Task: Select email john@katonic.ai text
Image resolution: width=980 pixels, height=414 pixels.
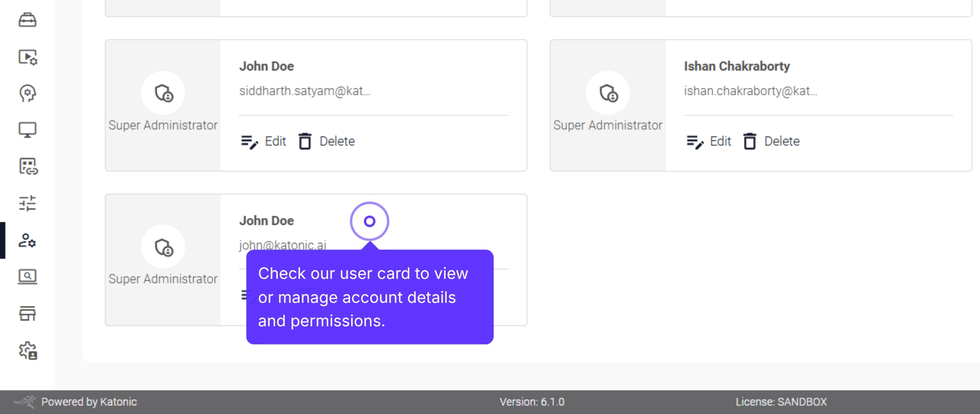Action: [x=282, y=245]
